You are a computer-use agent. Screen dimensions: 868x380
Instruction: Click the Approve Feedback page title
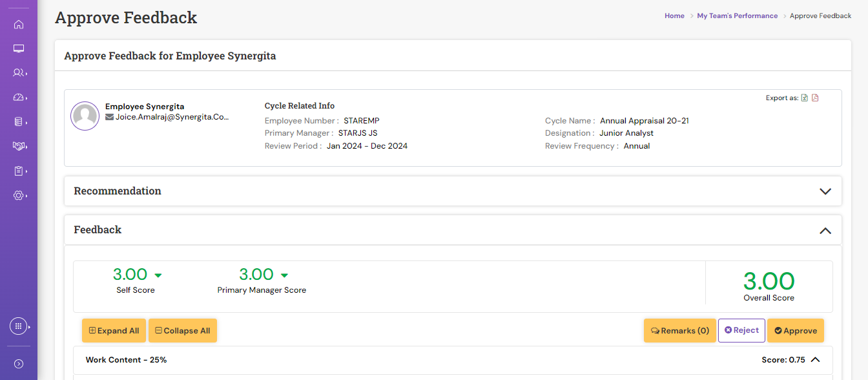click(x=126, y=17)
